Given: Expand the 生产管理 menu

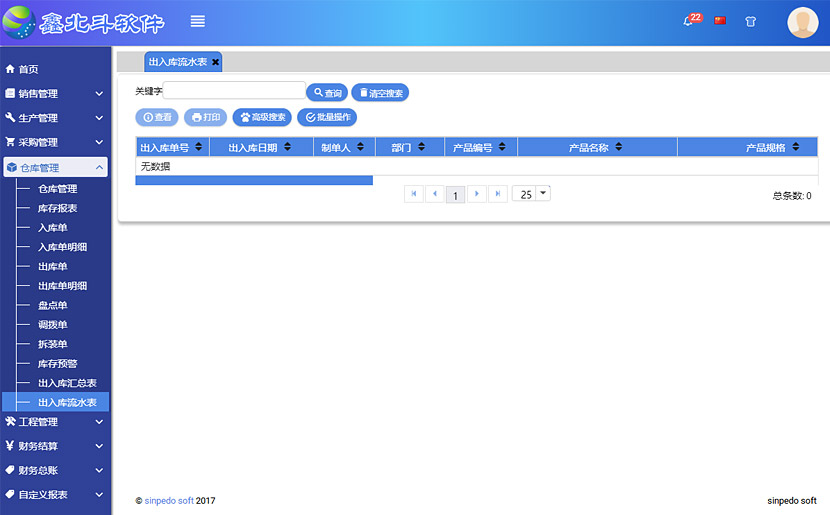Looking at the screenshot, I should pos(55,118).
